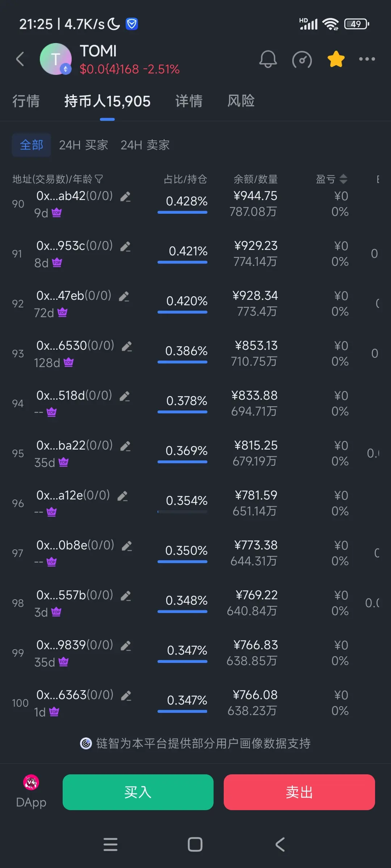Viewport: 391px width, 868px height.
Task: Open the speedometer gauge icon
Action: coord(302,59)
